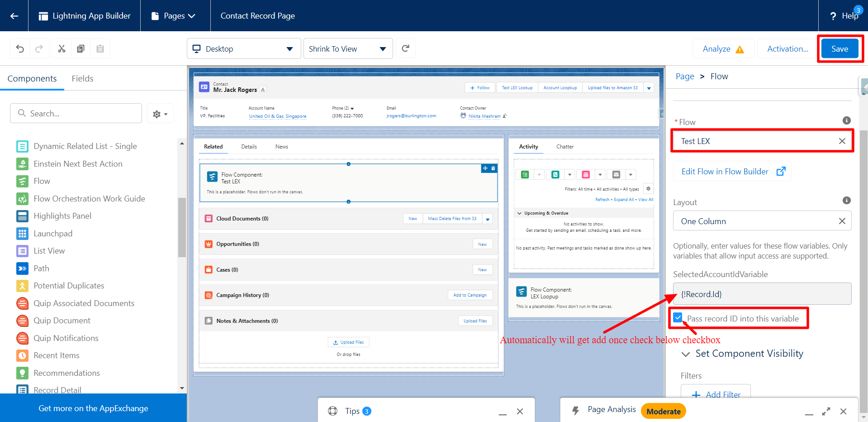Click the Moderate page analysis badge
Viewport: 868px width, 422px height.
pos(664,411)
